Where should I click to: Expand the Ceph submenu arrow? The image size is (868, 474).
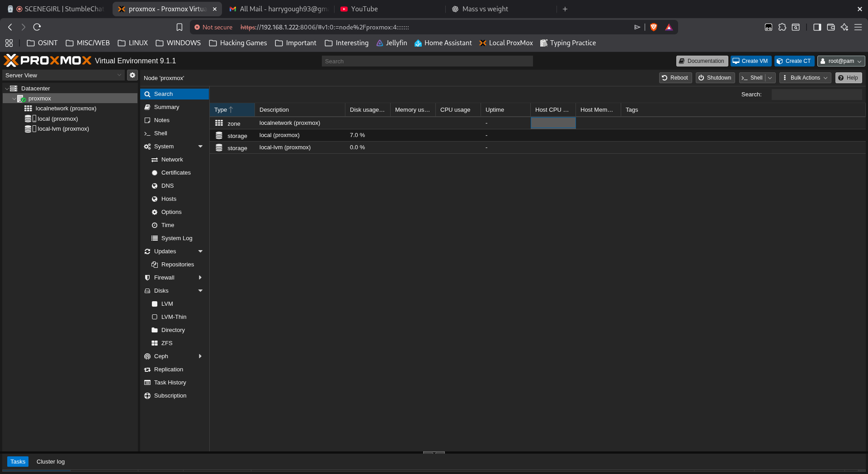click(x=200, y=356)
